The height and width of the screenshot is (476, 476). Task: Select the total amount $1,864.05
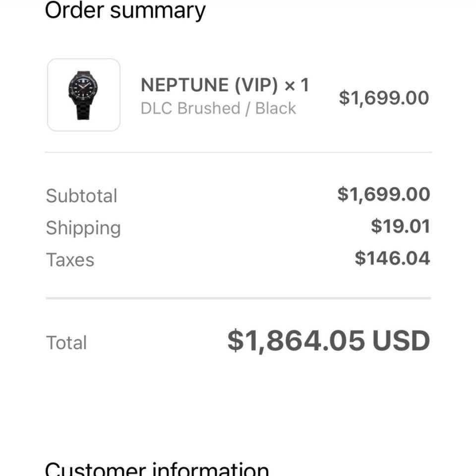coord(296,341)
